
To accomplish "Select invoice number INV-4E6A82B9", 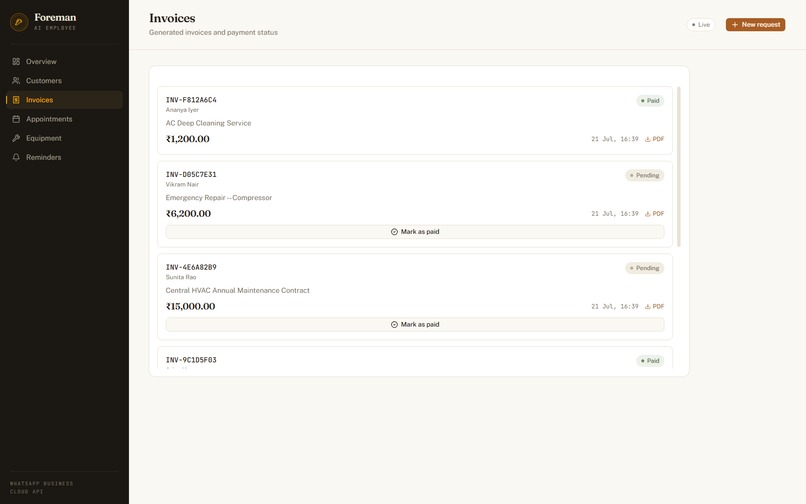I will (x=191, y=267).
